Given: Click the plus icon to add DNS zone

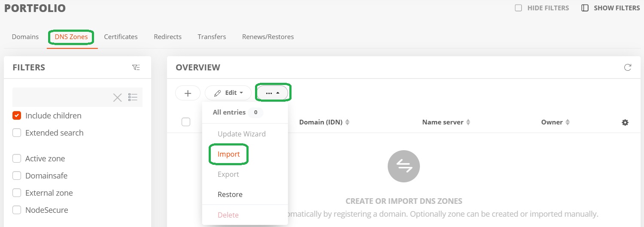Looking at the screenshot, I should [188, 93].
